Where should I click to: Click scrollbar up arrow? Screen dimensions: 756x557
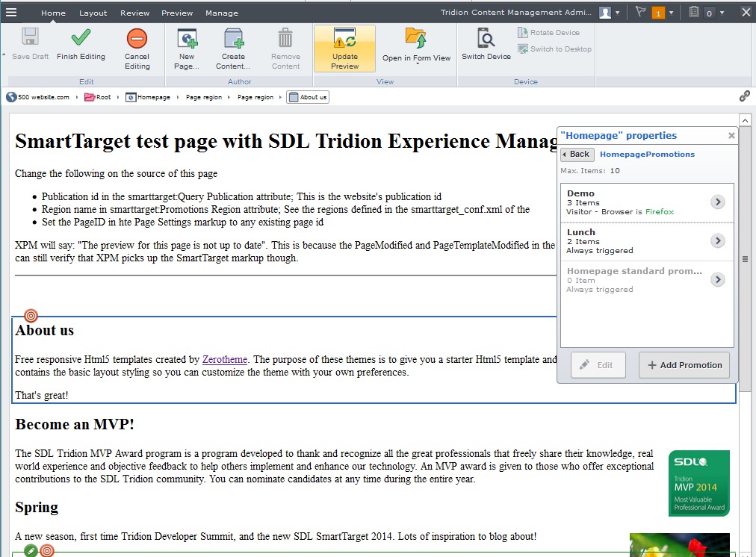click(745, 120)
